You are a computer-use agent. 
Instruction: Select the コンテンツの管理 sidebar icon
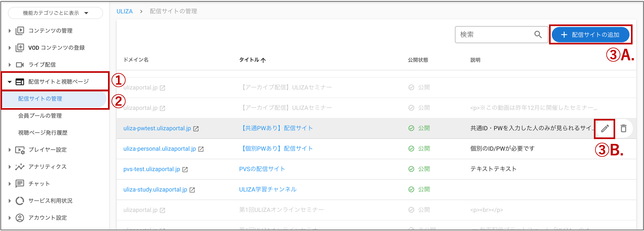20,30
